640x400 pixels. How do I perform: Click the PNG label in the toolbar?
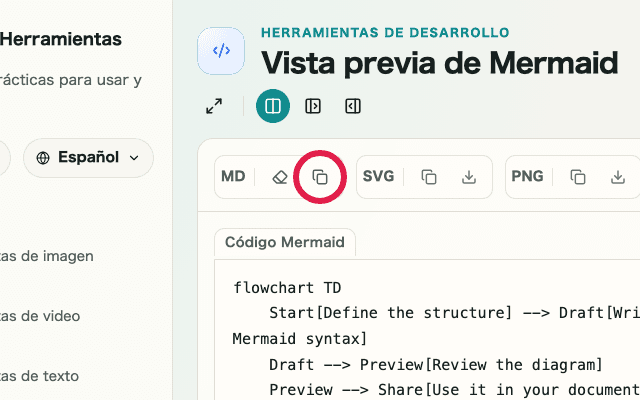click(527, 176)
